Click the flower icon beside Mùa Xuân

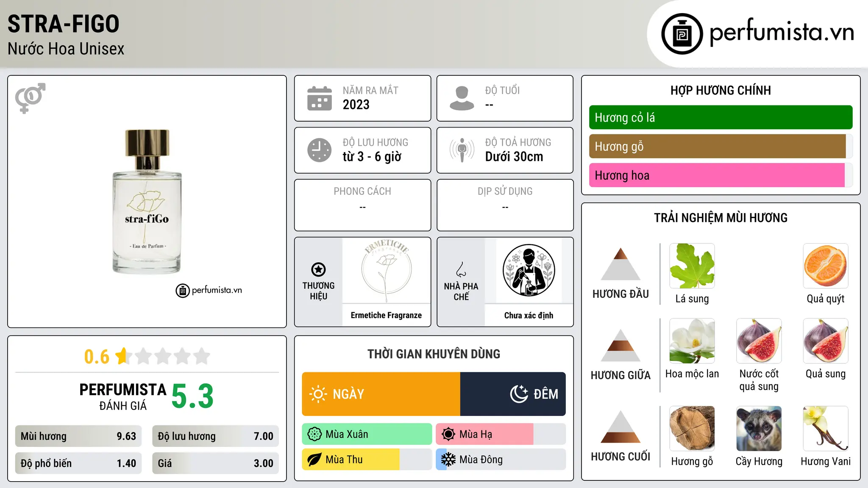click(314, 434)
